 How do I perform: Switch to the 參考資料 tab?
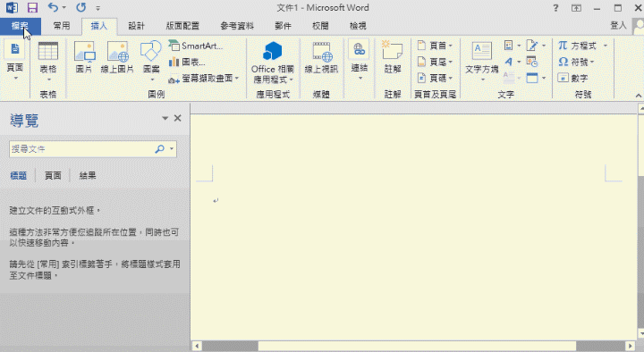[x=237, y=26]
